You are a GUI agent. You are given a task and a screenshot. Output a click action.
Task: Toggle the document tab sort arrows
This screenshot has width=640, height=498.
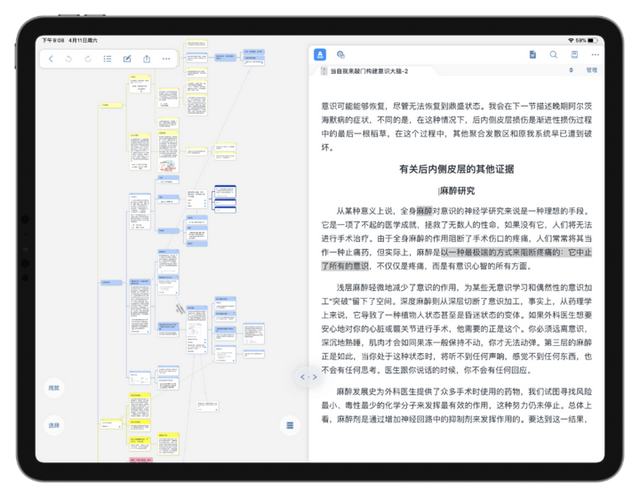pyautogui.click(x=571, y=70)
